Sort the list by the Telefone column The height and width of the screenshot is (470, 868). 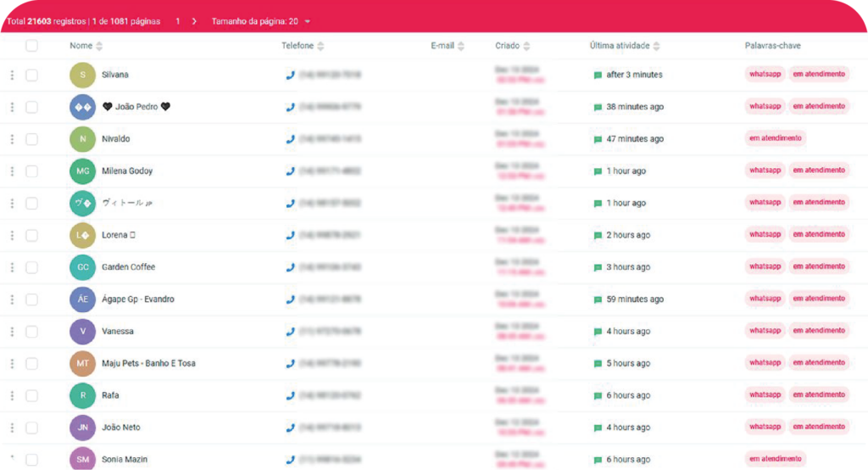303,46
